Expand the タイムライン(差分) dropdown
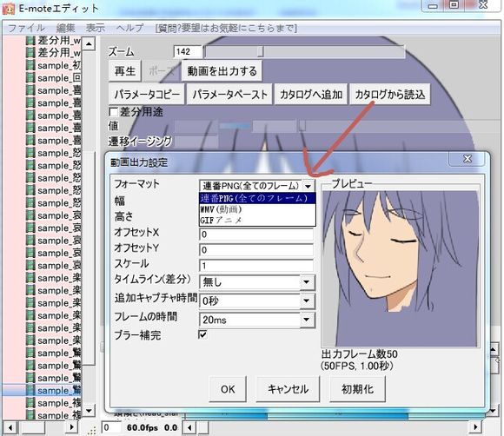 (307, 282)
